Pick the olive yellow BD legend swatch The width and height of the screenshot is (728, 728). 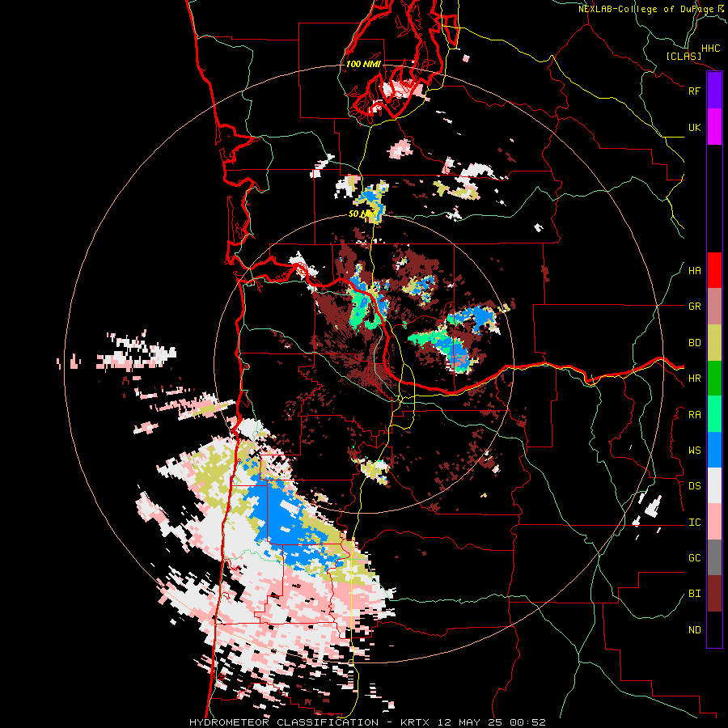coord(714,343)
